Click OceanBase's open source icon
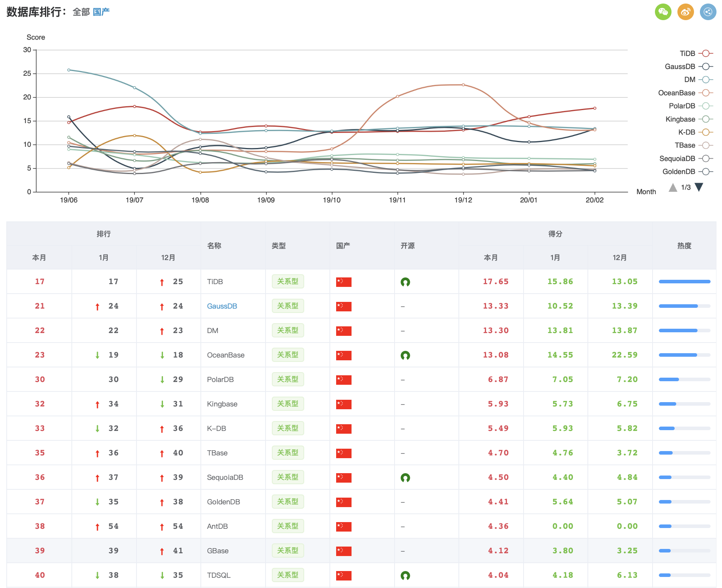The image size is (722, 588). point(405,355)
